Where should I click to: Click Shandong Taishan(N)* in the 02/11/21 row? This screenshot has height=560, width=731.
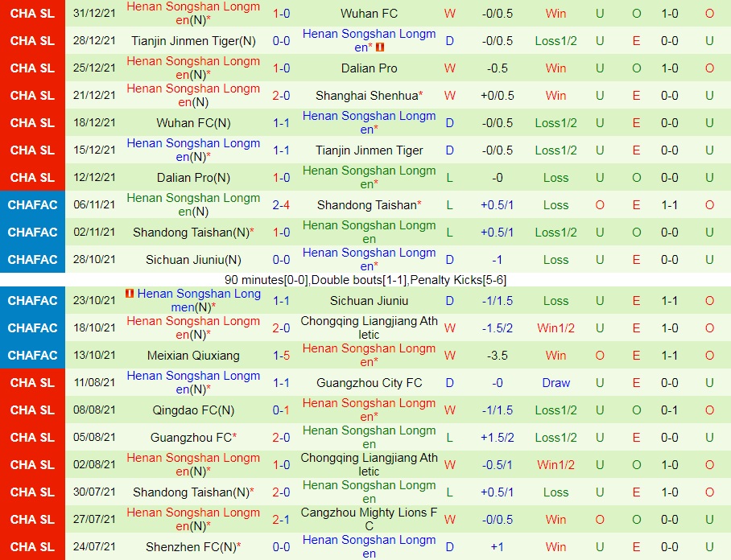click(193, 233)
